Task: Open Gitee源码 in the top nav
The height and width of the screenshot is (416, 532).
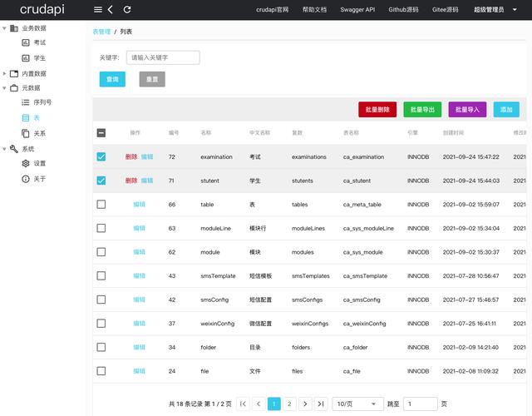Action: pos(446,9)
